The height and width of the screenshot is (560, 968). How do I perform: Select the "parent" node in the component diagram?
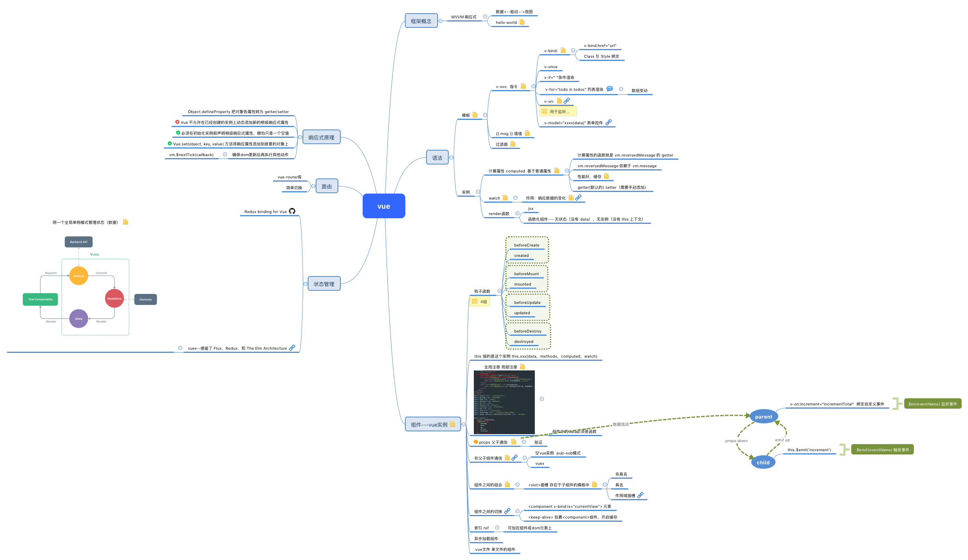[763, 416]
